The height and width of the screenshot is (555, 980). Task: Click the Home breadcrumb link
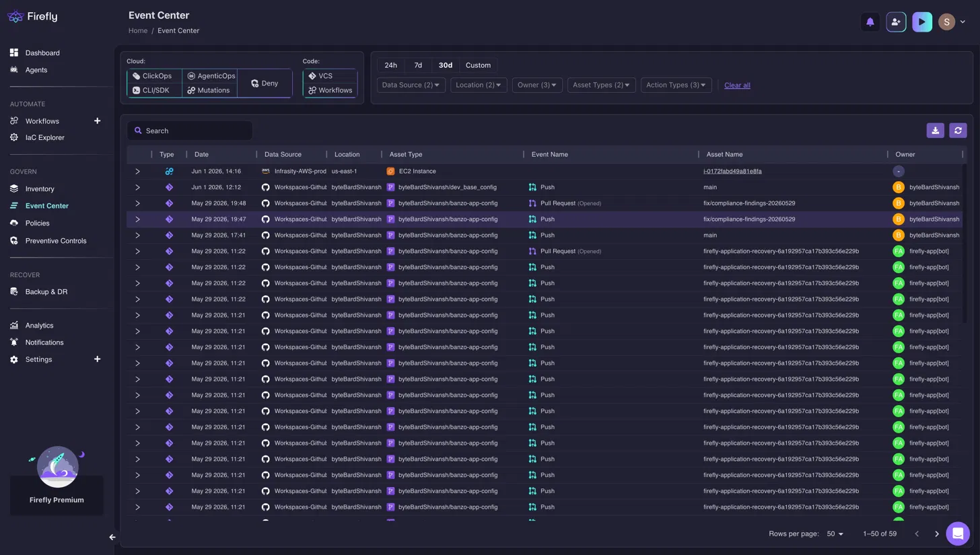click(x=138, y=30)
